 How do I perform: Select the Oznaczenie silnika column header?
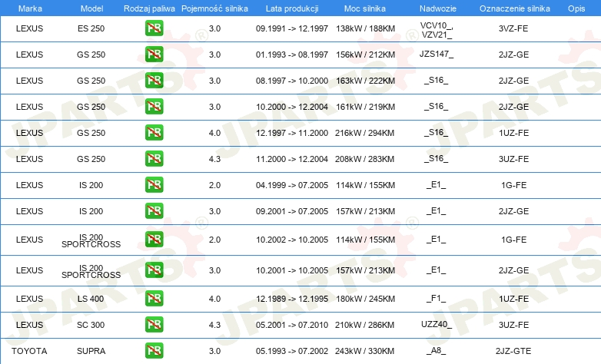[515, 8]
